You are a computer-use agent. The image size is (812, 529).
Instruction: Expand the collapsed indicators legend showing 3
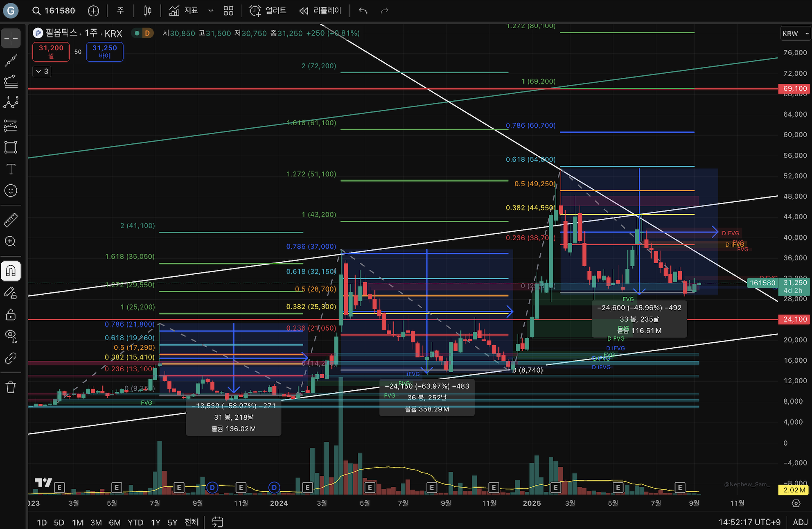(42, 71)
